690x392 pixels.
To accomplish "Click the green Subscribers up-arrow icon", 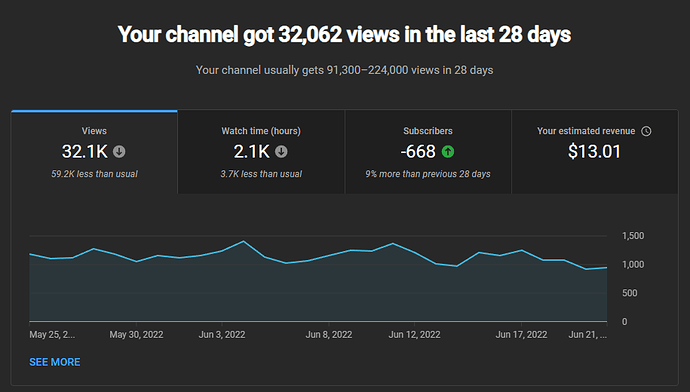I will [448, 152].
